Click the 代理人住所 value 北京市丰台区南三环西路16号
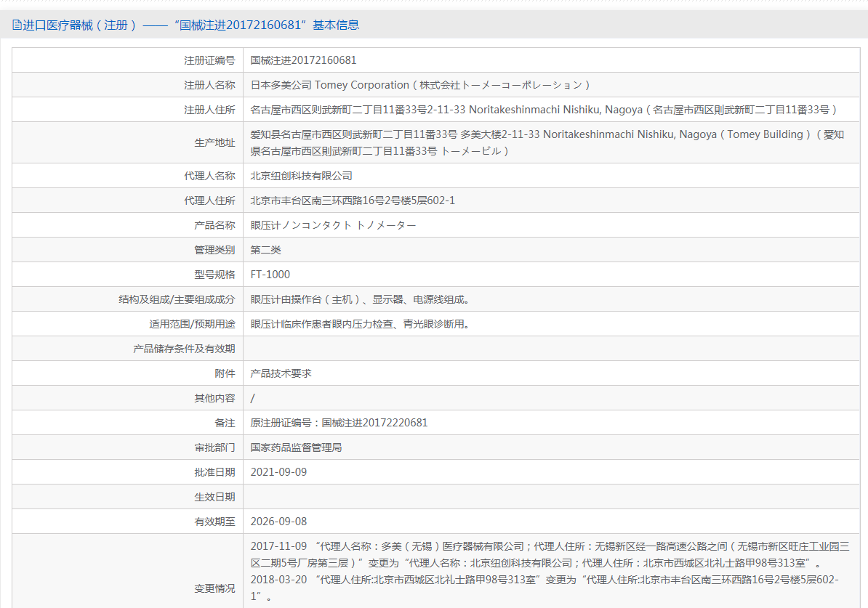This screenshot has height=608, width=868. [x=353, y=200]
